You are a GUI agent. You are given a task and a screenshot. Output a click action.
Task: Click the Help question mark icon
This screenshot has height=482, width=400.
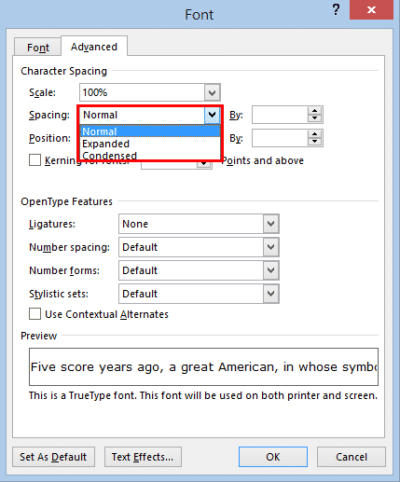(x=336, y=10)
